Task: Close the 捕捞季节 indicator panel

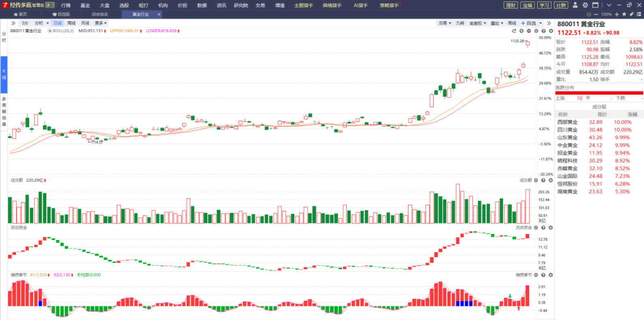Action: pyautogui.click(x=551, y=275)
